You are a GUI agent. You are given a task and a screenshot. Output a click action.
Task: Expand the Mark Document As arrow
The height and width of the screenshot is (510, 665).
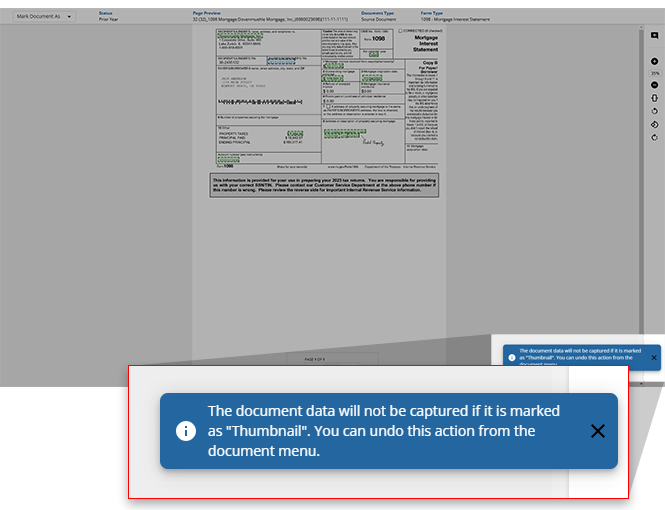(x=68, y=17)
